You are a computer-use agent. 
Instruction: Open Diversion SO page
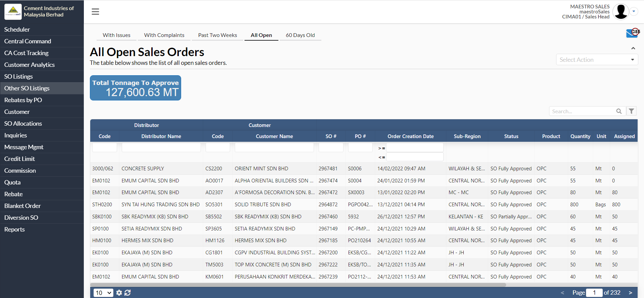(x=42, y=218)
